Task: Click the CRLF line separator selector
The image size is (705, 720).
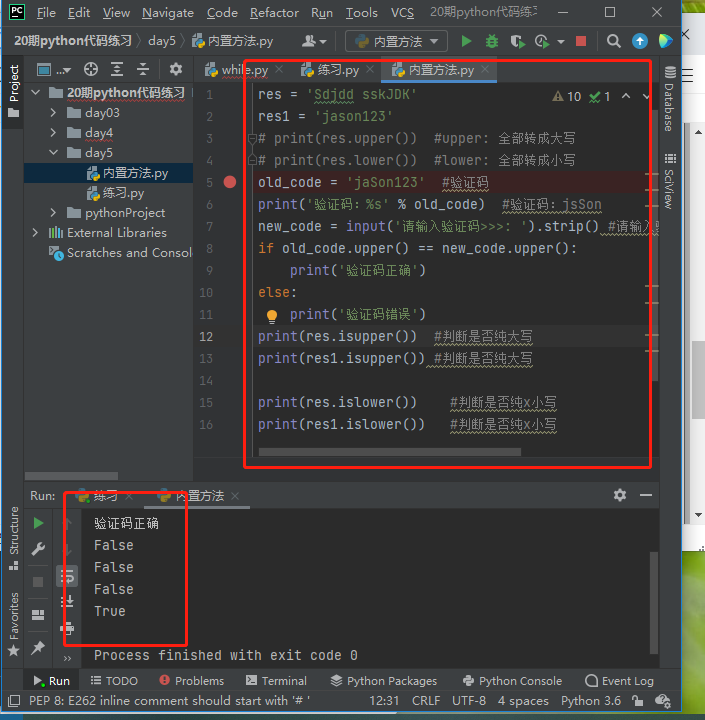Action: tap(426, 701)
